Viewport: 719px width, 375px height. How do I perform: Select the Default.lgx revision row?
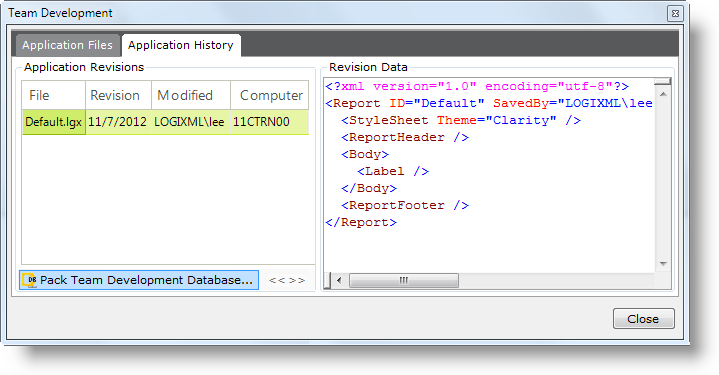pyautogui.click(x=166, y=122)
